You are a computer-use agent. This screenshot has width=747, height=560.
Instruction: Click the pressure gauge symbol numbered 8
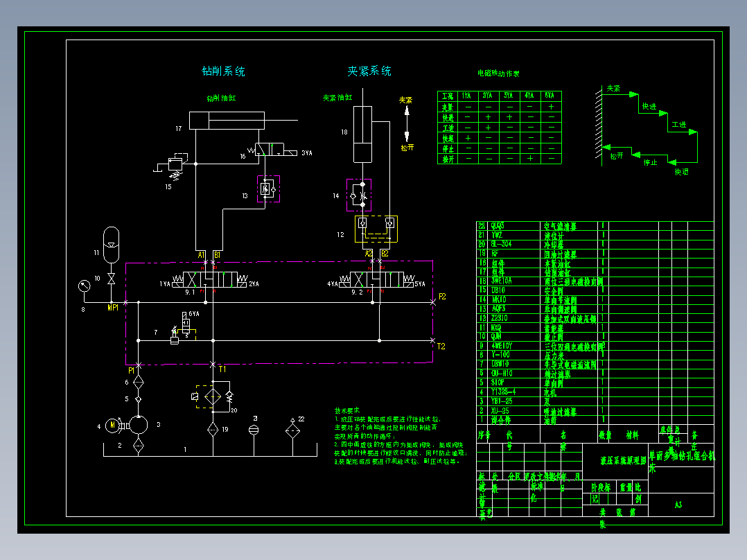click(x=85, y=286)
